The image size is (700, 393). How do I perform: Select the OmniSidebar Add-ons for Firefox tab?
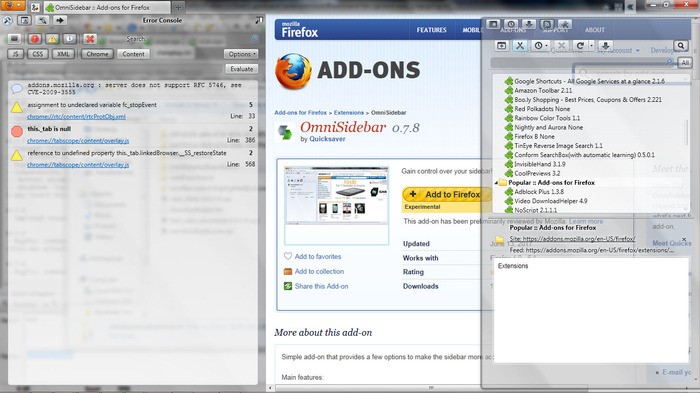pos(107,8)
